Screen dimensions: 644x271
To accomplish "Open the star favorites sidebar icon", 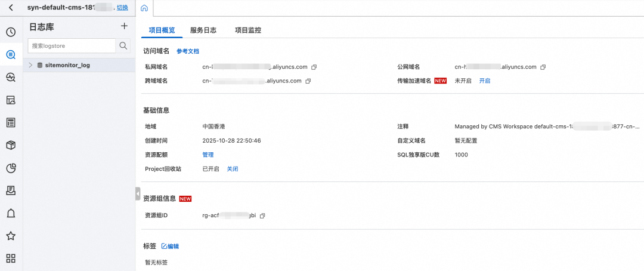I will pyautogui.click(x=11, y=236).
